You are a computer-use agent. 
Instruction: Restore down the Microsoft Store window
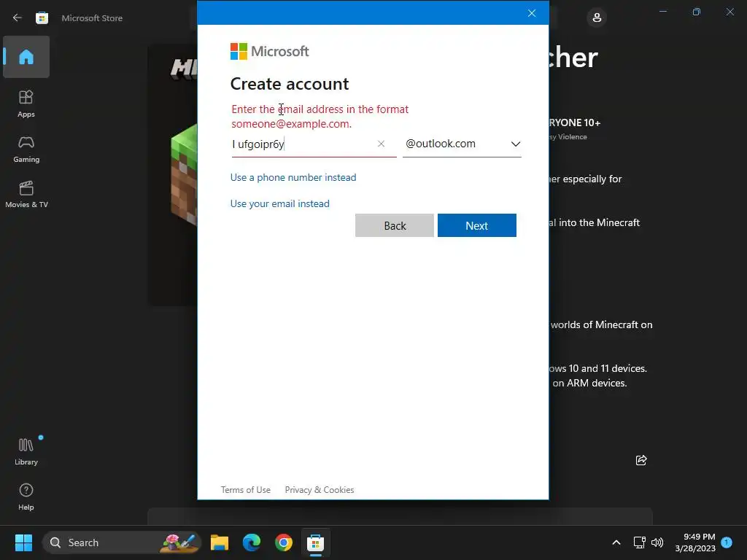point(697,12)
